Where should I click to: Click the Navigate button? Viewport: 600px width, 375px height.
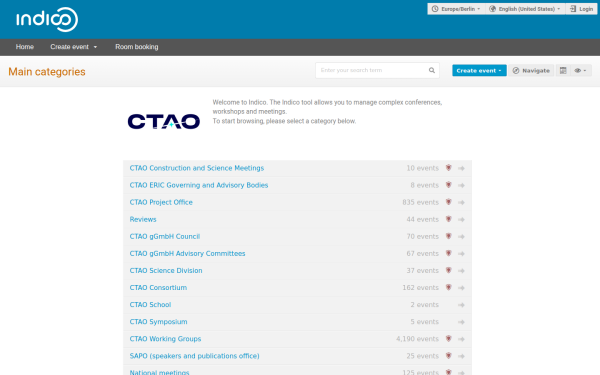531,70
